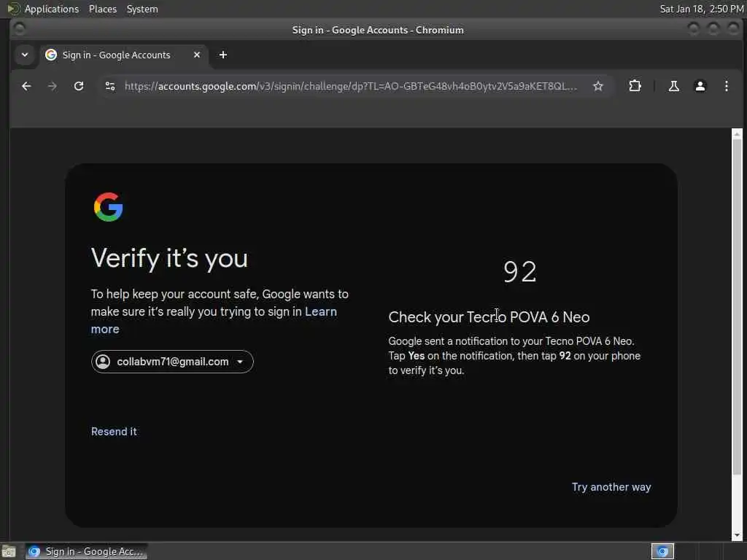Viewport: 747px width, 560px height.
Task: Click the Google logo on the page
Action: (108, 207)
